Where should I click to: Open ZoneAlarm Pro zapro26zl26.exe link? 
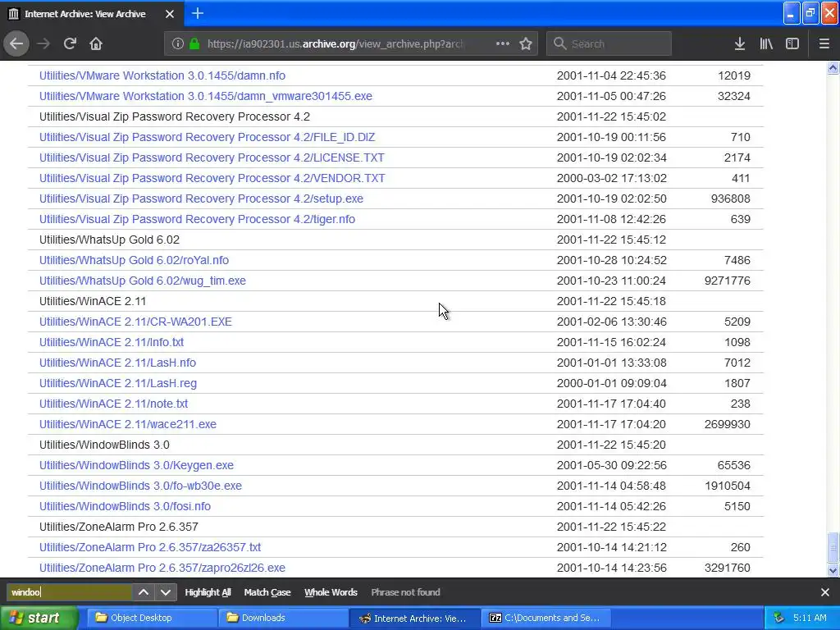162,568
